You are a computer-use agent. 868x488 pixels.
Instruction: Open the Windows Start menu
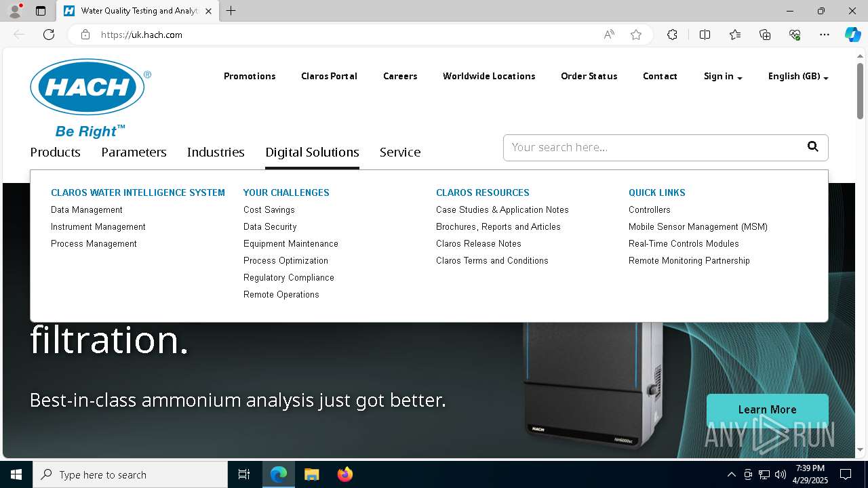click(x=16, y=474)
